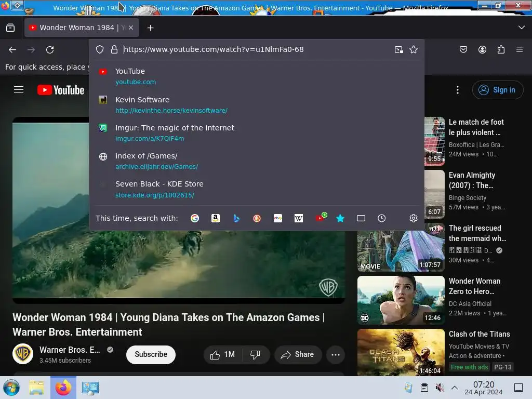Screen dimensions: 532x399
Task: Bookmark this page with star icon
Action: tap(413, 49)
